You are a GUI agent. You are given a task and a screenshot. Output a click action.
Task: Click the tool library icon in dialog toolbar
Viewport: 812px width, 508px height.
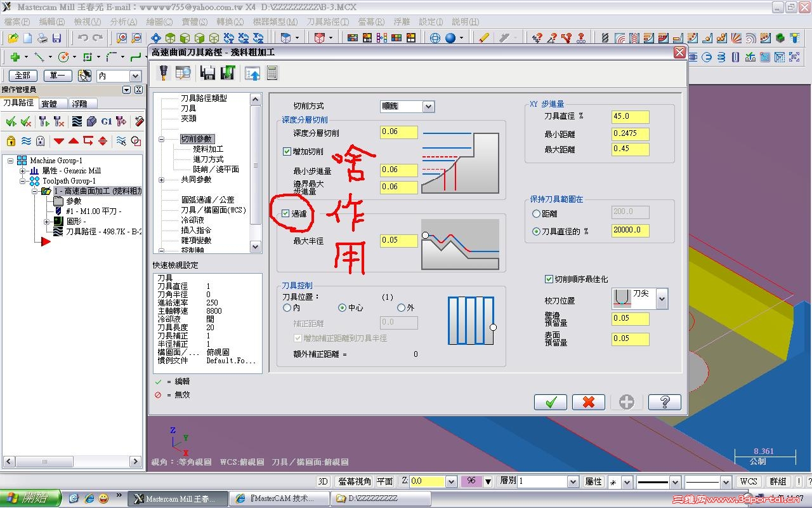(163, 73)
